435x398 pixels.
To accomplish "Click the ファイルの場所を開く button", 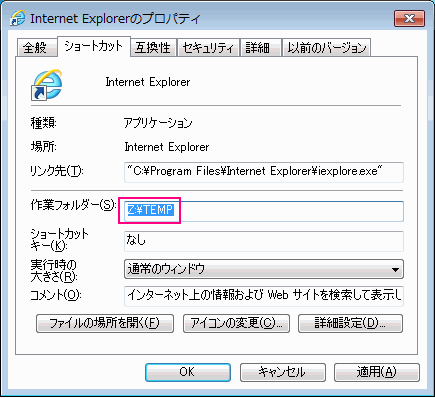I will 105,323.
